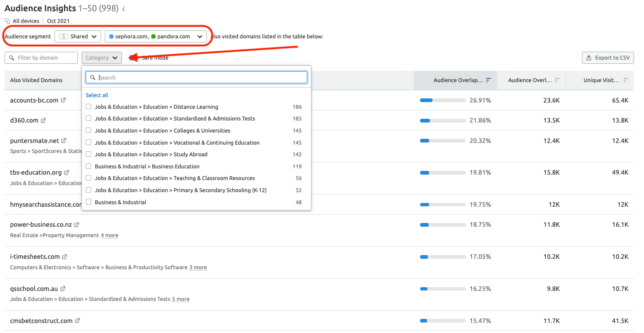The image size is (644, 333).
Task: Open external link icon for i-timesheets.com
Action: (x=65, y=257)
